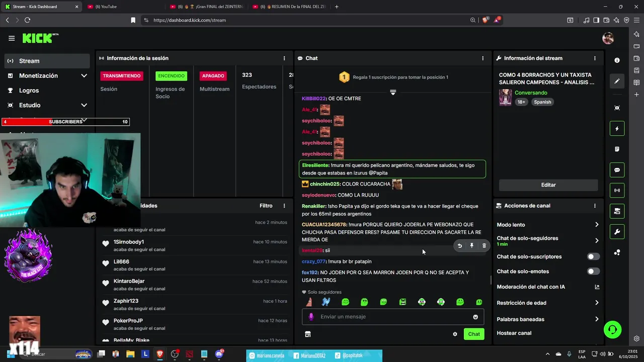The width and height of the screenshot is (644, 362).
Task: Toggle Chat de solo-suscriptores switch
Action: [594, 257]
